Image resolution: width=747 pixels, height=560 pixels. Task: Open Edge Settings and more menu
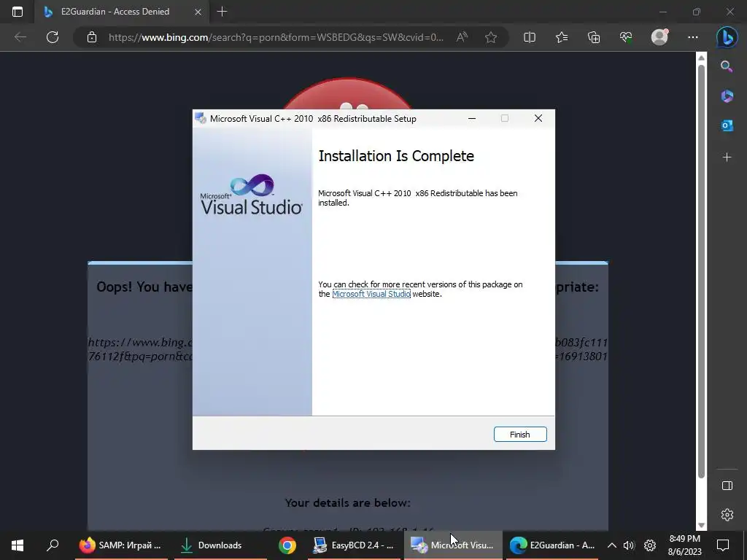pos(693,37)
